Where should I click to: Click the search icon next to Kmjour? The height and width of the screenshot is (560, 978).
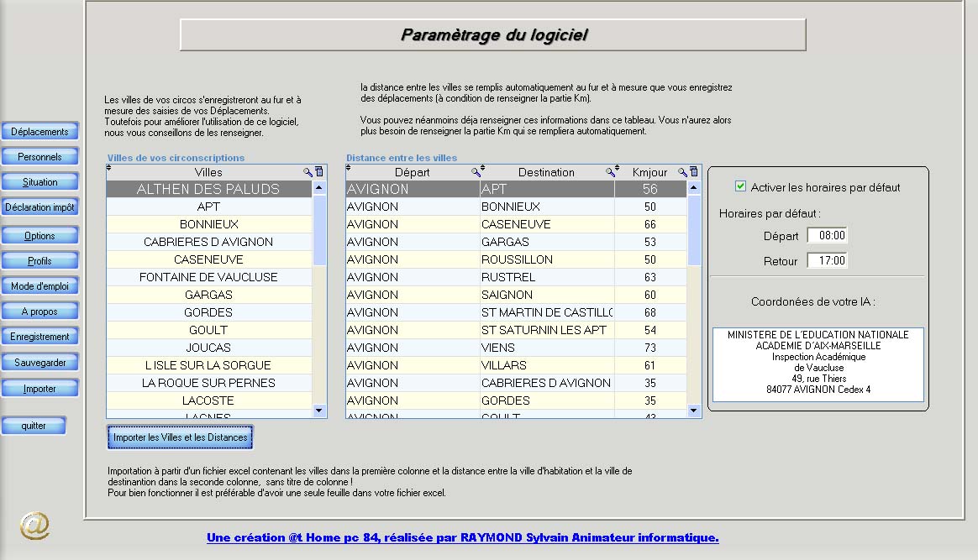click(683, 172)
